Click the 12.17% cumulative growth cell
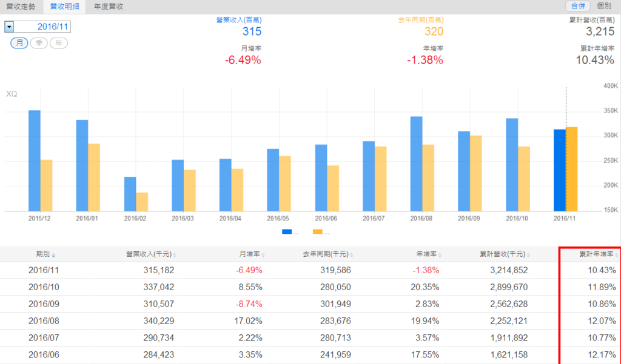The image size is (621, 364). 602,355
